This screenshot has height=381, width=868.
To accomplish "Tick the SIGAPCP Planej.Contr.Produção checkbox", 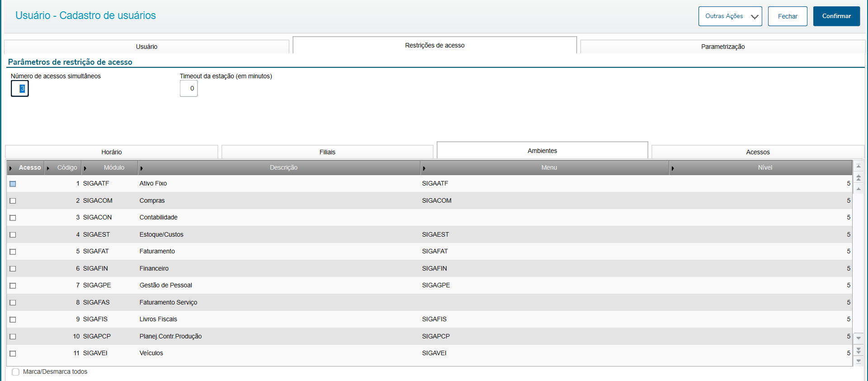I will click(13, 337).
